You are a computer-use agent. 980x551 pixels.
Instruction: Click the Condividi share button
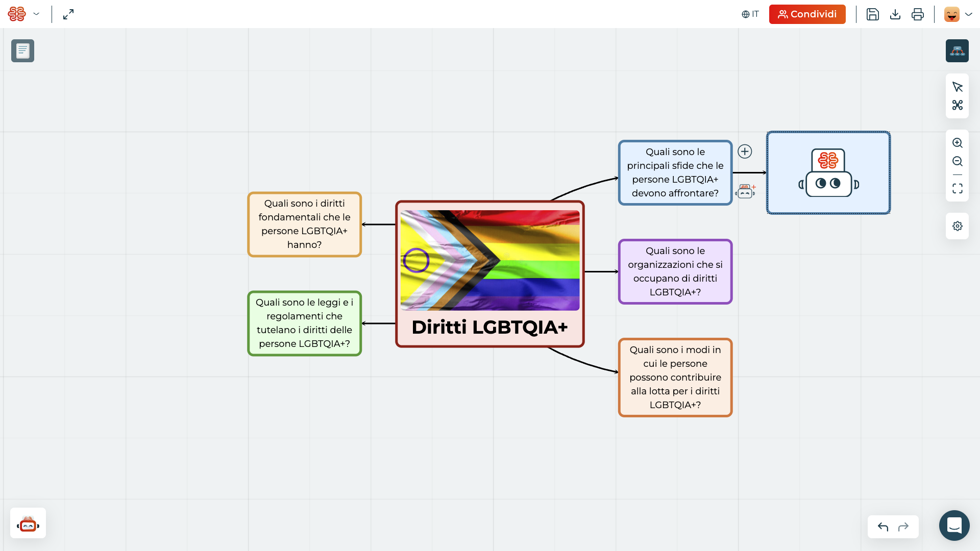click(807, 14)
